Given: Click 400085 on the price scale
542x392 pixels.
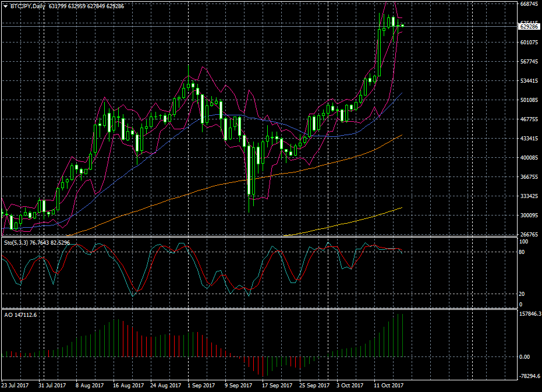Looking at the screenshot, I should tap(529, 158).
